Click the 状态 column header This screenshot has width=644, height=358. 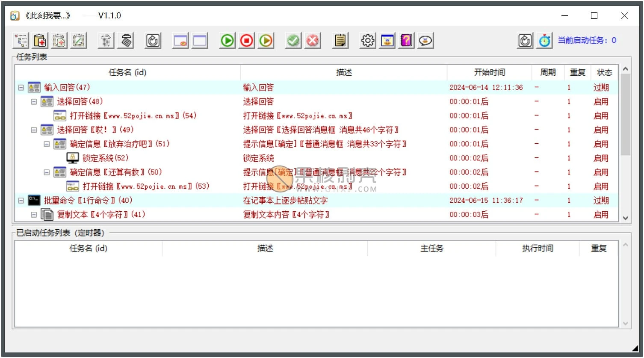(604, 72)
